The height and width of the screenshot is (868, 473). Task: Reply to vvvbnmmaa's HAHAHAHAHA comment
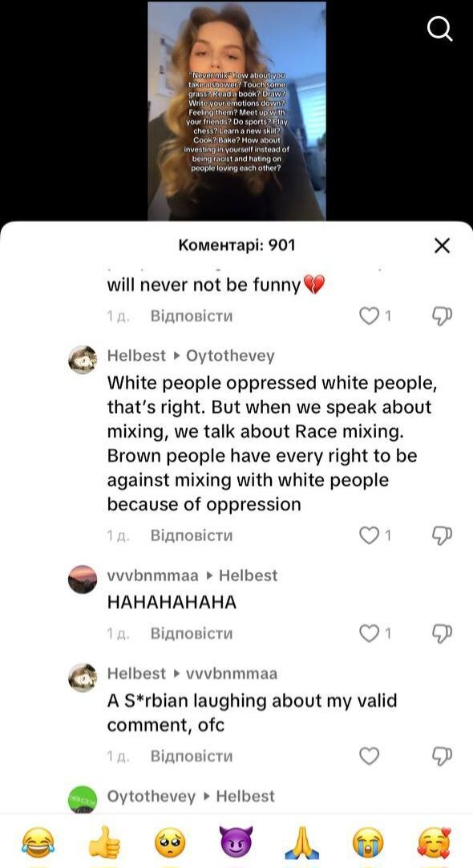point(192,633)
